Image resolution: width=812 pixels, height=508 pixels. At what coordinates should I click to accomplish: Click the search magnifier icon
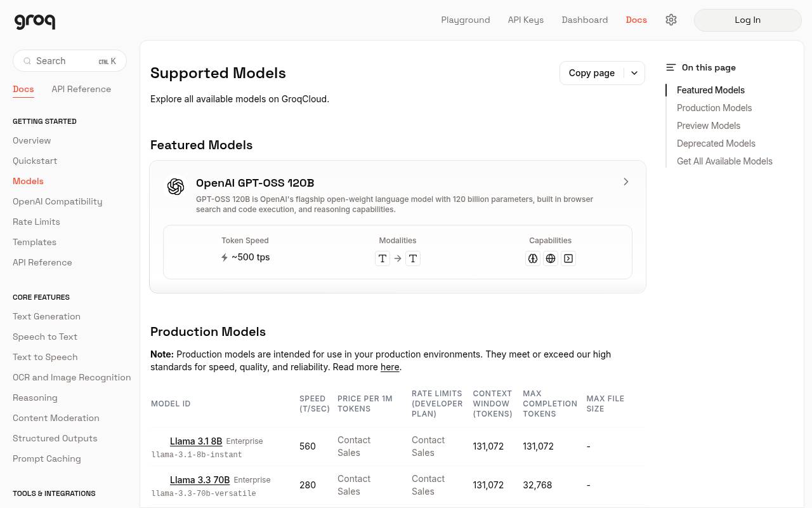tap(27, 61)
